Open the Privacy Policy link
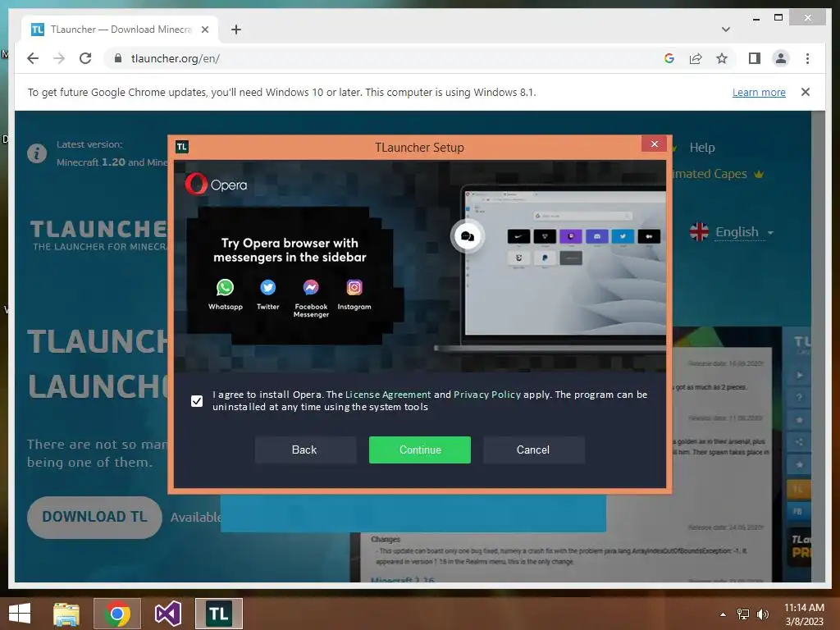Screen dimensions: 840x630 (487, 395)
